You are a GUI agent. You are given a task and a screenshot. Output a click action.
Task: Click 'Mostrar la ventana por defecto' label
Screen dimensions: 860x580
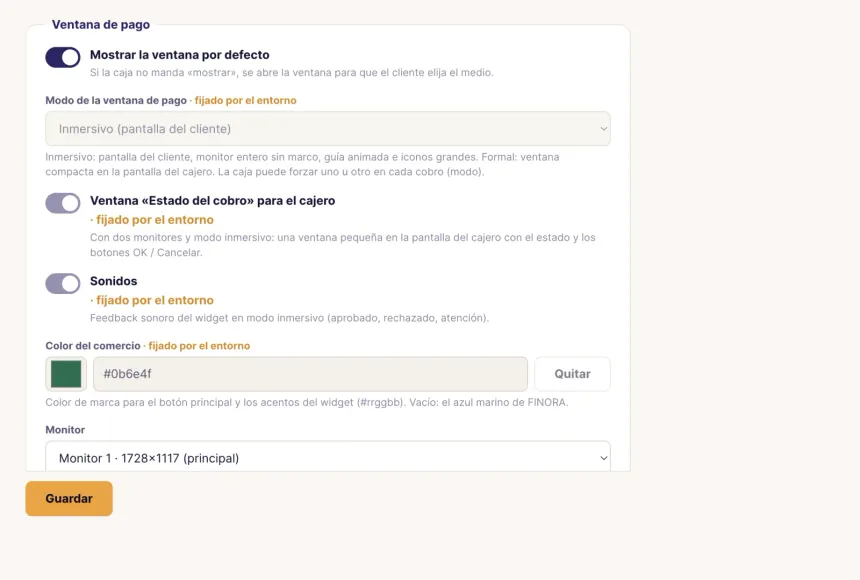coord(180,55)
